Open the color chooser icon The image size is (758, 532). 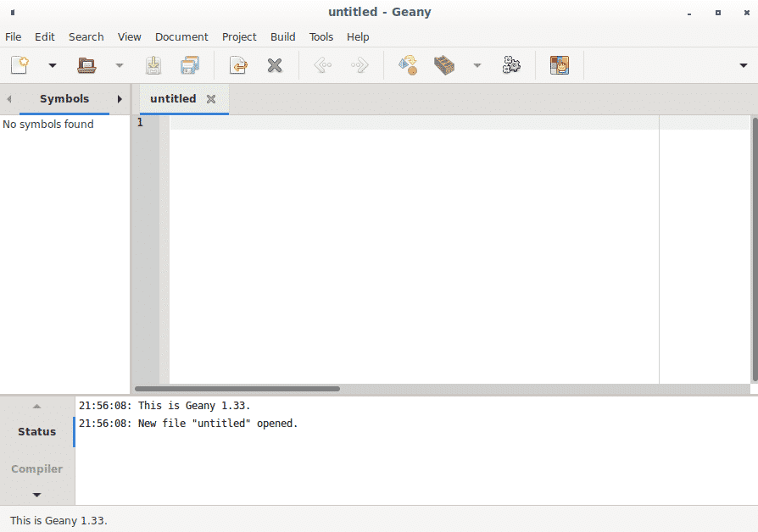coord(559,65)
